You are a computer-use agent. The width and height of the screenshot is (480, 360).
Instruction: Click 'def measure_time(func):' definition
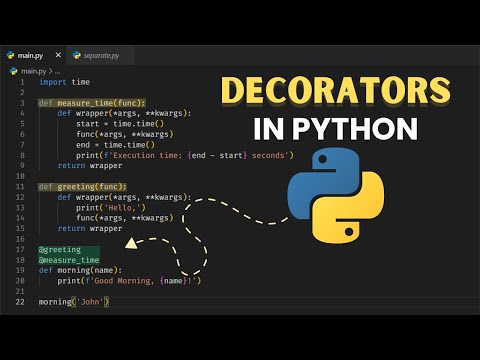tap(92, 103)
